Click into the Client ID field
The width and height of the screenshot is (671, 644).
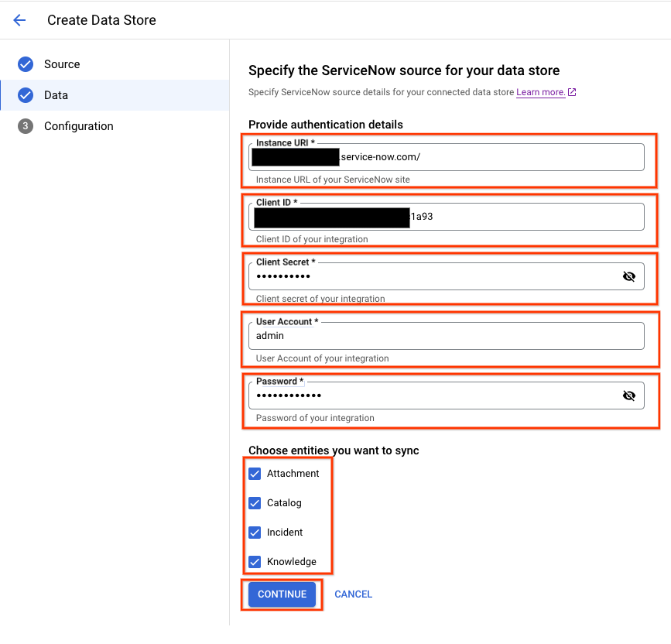click(526, 217)
